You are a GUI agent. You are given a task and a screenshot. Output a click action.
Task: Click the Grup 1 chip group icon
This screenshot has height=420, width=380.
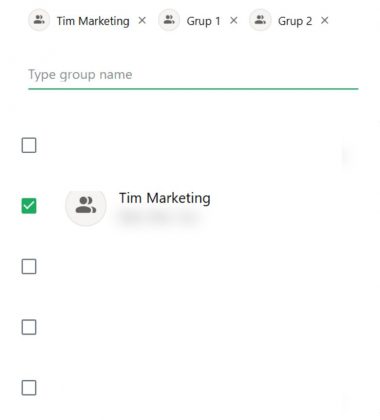point(169,20)
